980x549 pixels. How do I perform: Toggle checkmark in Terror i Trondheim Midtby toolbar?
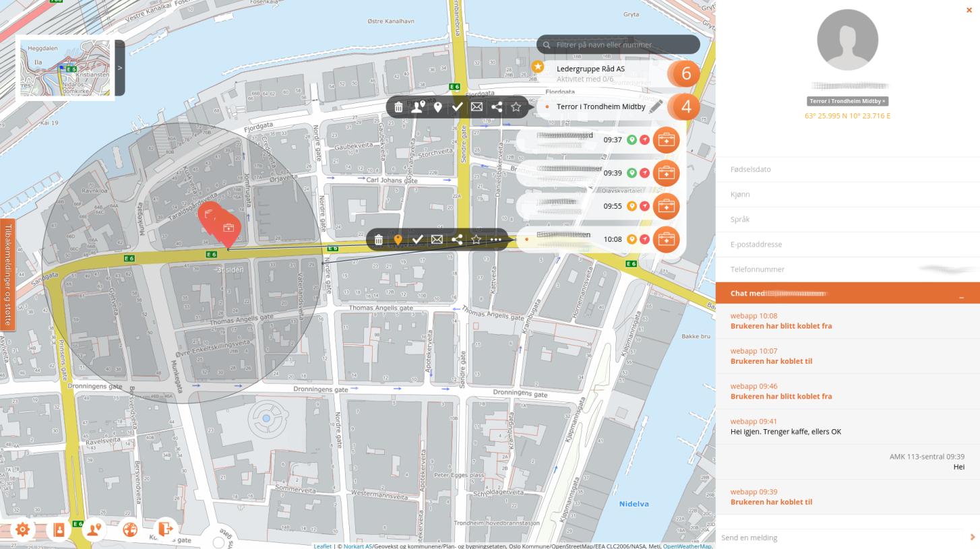pos(457,107)
